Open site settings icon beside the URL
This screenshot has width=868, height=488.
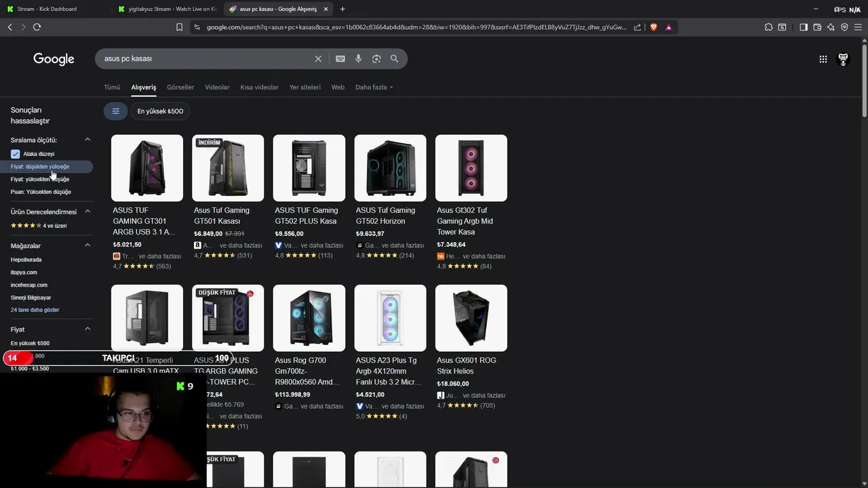point(197,27)
